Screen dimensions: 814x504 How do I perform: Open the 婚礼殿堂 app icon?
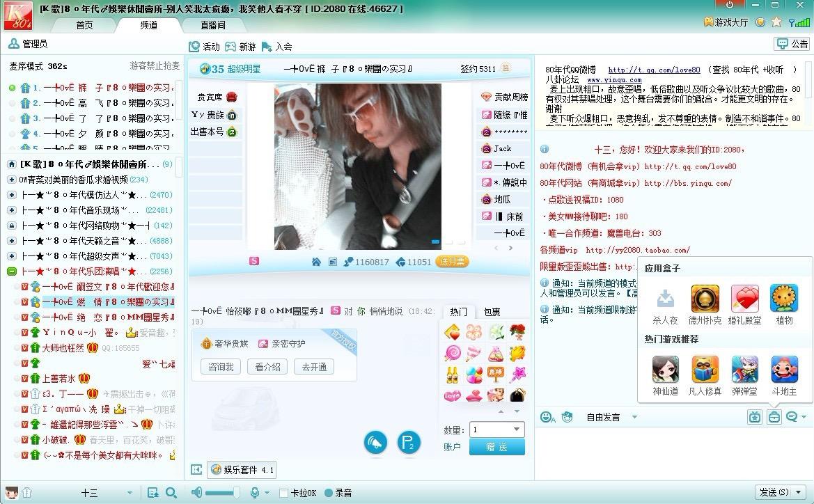744,299
